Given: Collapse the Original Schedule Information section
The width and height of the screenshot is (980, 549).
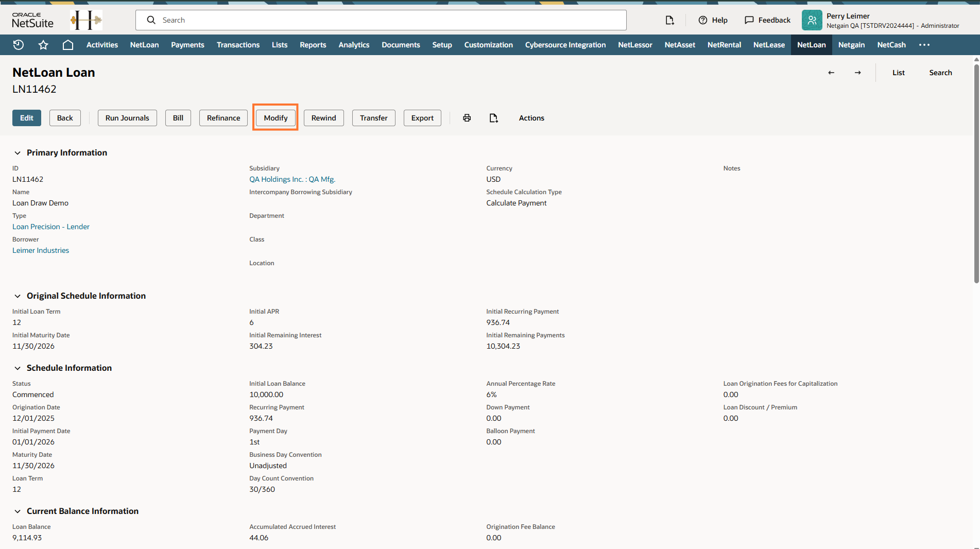Looking at the screenshot, I should click(18, 296).
